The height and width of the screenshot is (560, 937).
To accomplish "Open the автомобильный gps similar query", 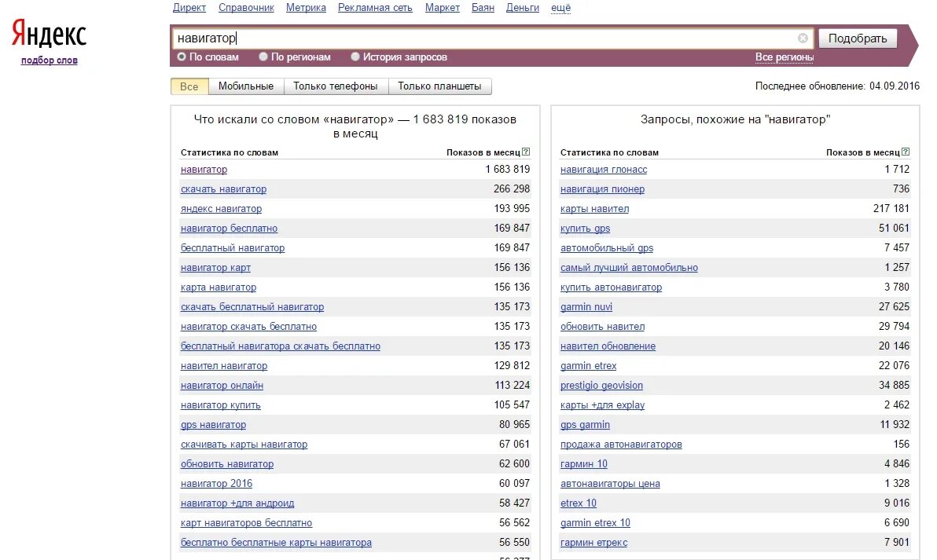I will click(x=607, y=248).
